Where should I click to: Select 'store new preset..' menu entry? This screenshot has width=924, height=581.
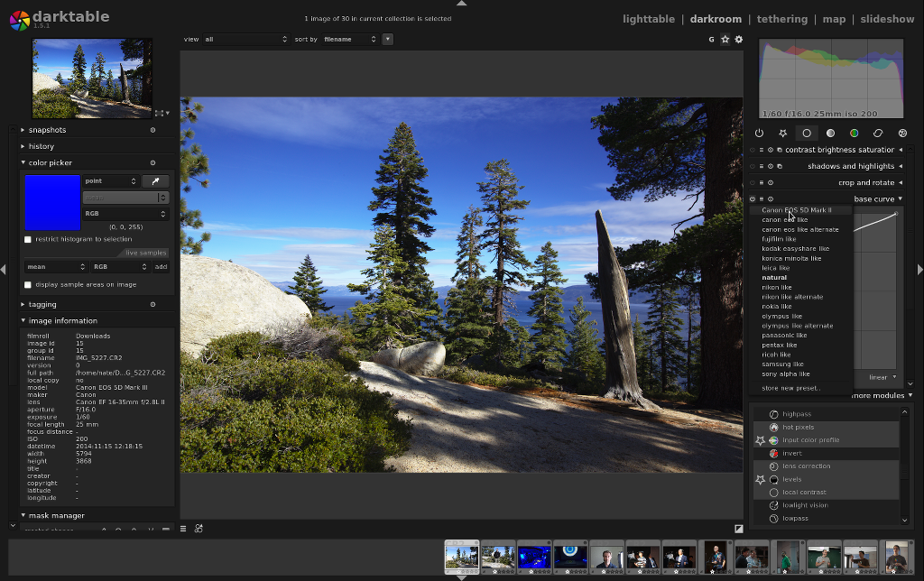coord(790,388)
